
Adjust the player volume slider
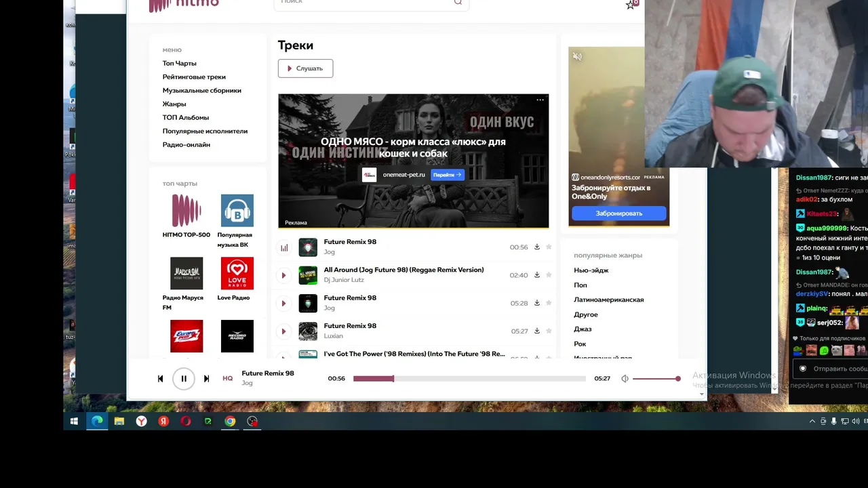tap(656, 379)
